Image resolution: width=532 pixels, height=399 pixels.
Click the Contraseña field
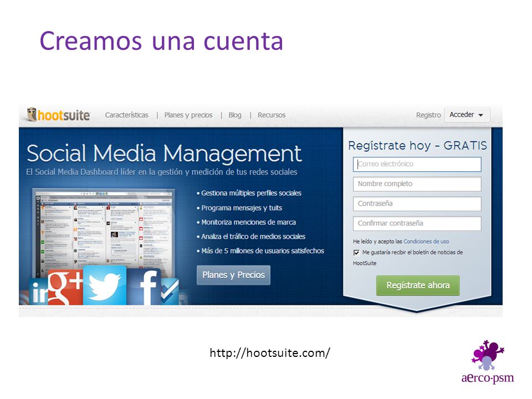click(x=417, y=203)
